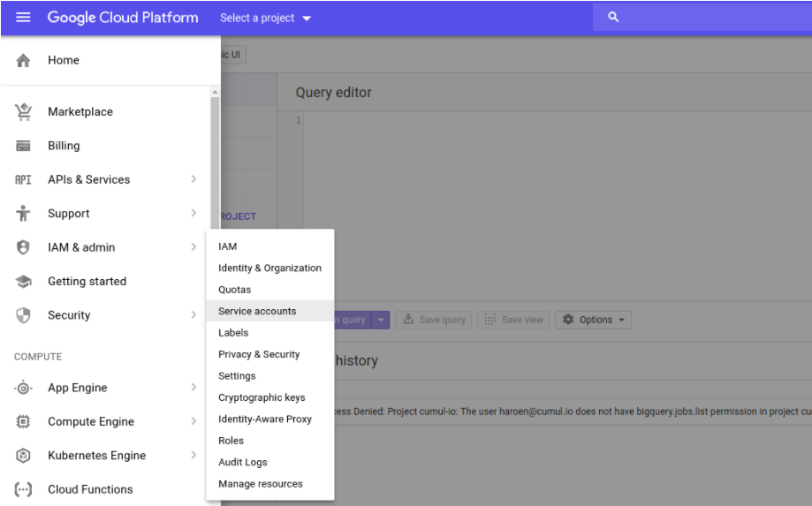
Task: Click the Save view button
Action: pos(513,320)
